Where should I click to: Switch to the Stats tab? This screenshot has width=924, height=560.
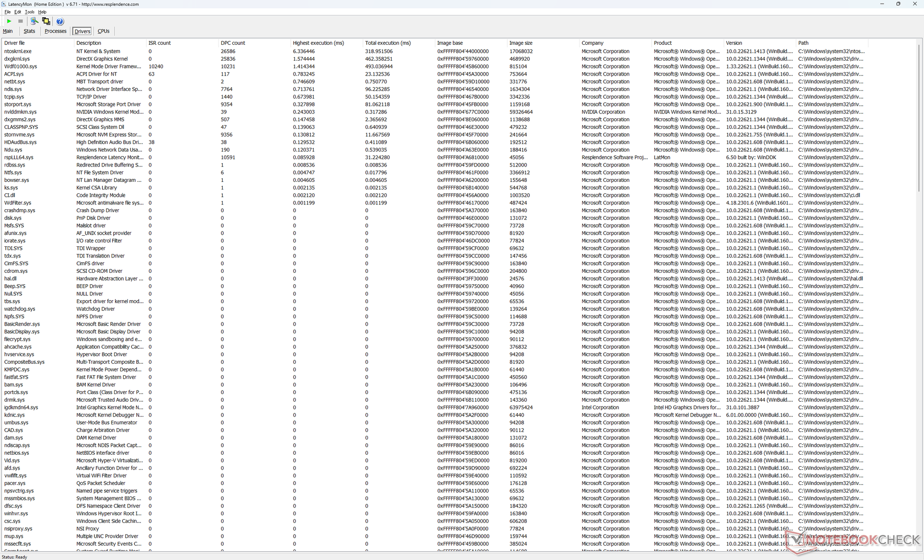tap(29, 31)
